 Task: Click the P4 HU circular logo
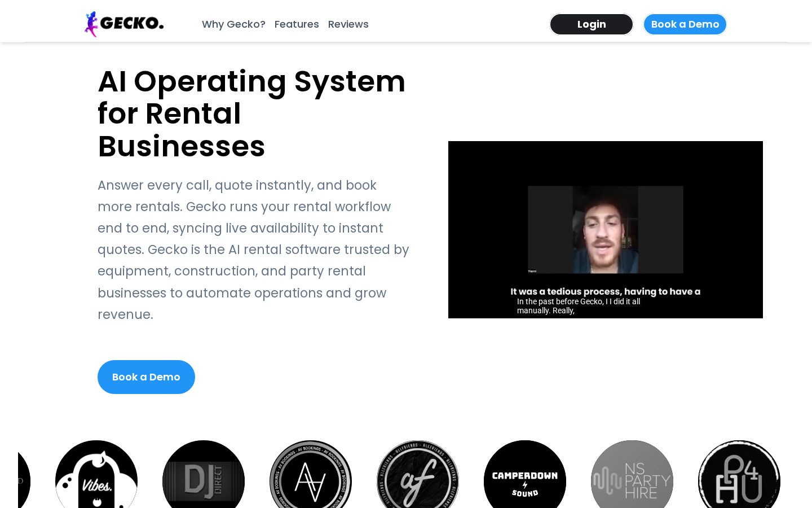tap(739, 475)
